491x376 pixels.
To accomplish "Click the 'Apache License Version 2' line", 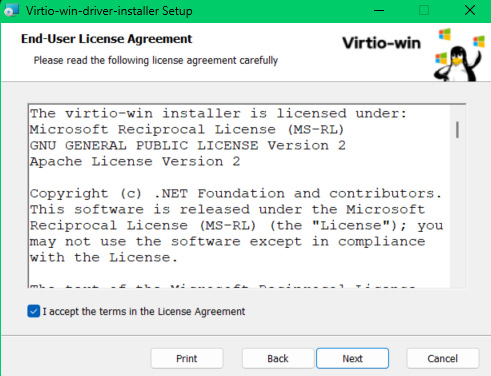I will 135,161.
